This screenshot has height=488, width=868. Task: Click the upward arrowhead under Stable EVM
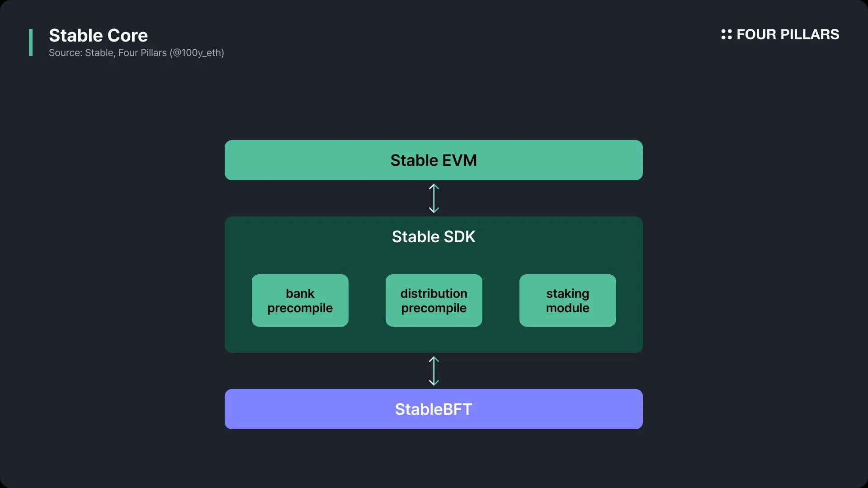pos(434,186)
